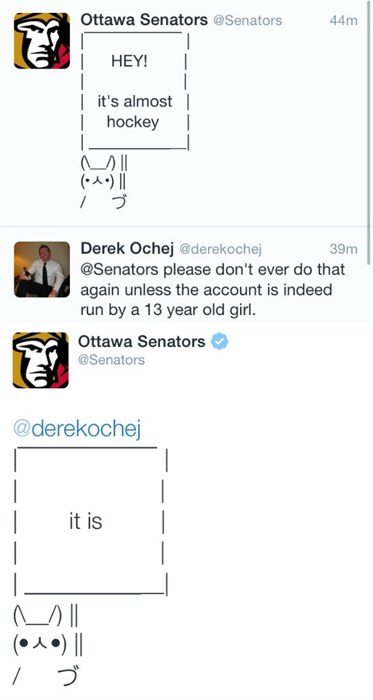Click @Senators mention in Derek's tweet

119,270
